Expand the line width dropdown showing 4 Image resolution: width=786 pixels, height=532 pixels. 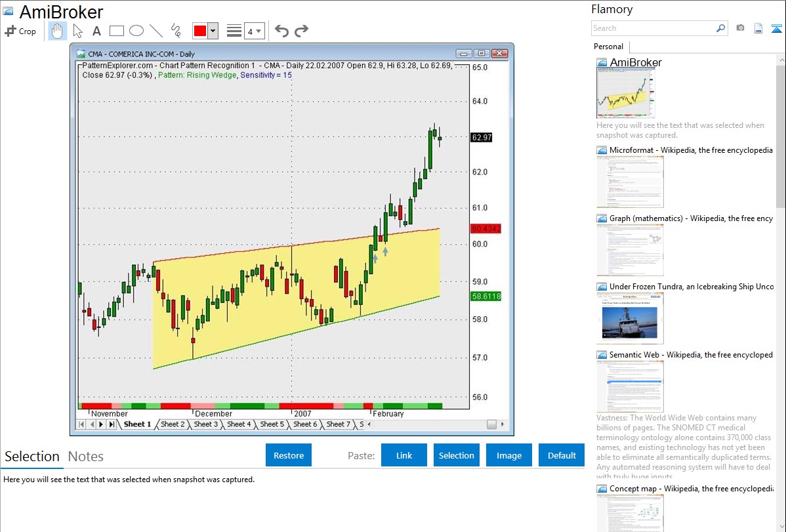point(254,31)
